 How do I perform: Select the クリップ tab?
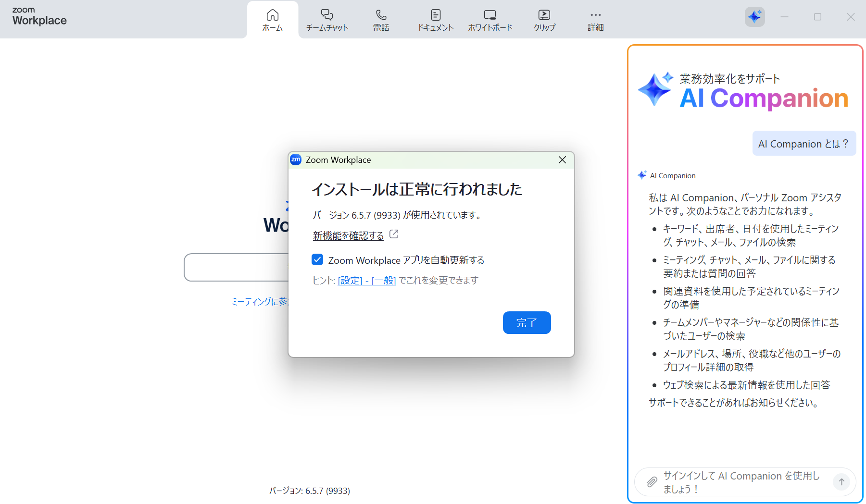point(544,20)
